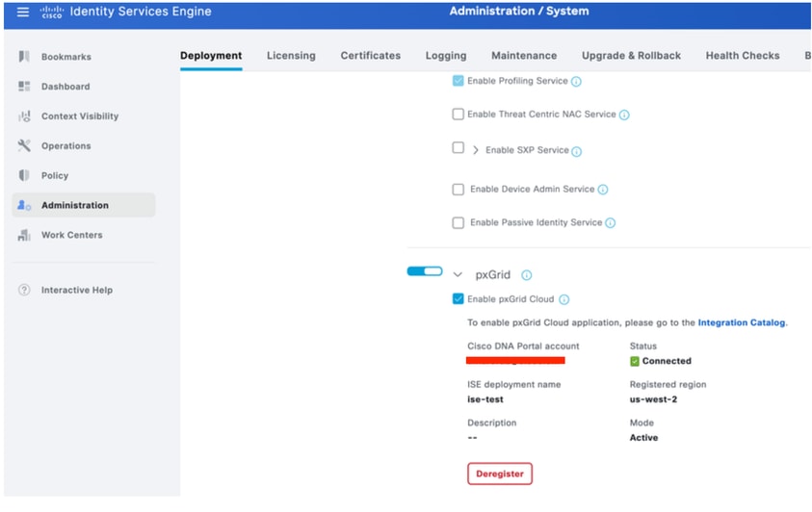Follow the Integration Catalog link
This screenshot has height=512, width=812.
pos(742,322)
